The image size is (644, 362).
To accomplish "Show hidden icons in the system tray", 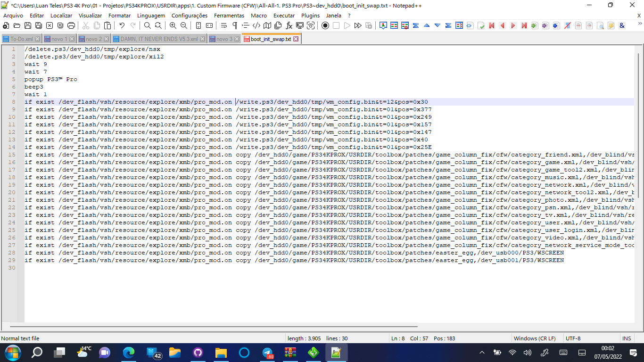I will coord(482,352).
